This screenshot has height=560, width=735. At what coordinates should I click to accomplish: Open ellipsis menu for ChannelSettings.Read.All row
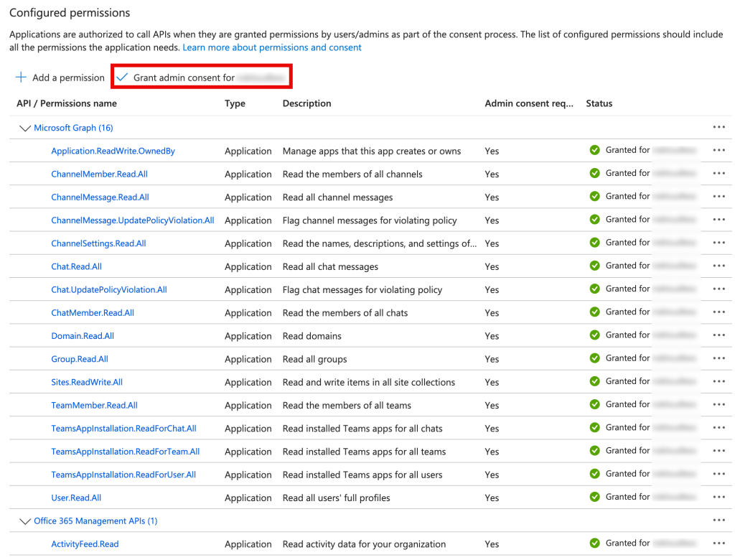pyautogui.click(x=718, y=243)
